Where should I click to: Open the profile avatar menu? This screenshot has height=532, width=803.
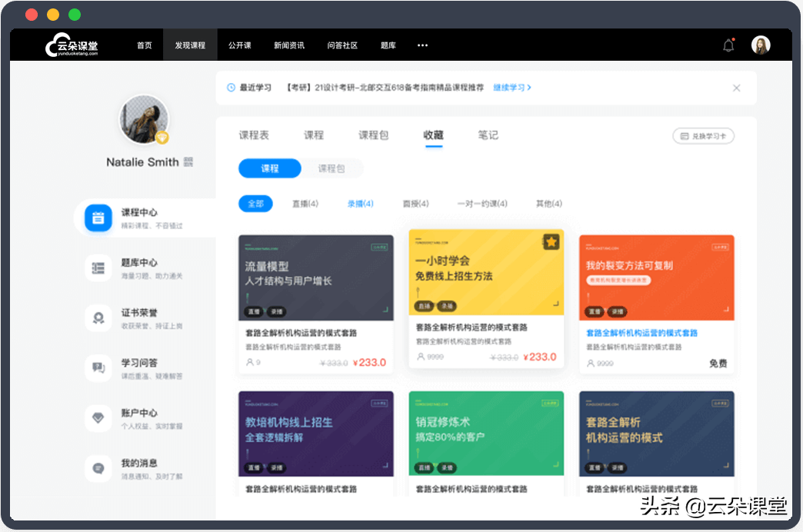(761, 45)
